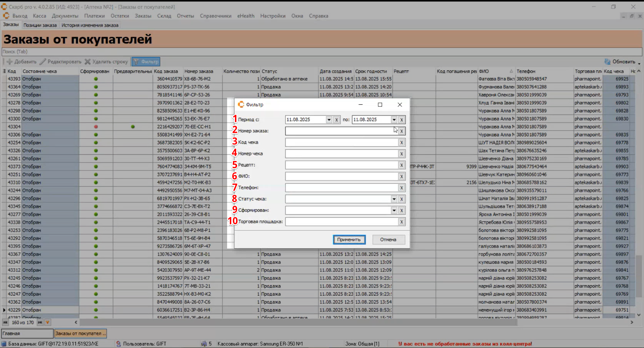Click into the ФИО input field
This screenshot has height=348, width=644.
click(341, 176)
